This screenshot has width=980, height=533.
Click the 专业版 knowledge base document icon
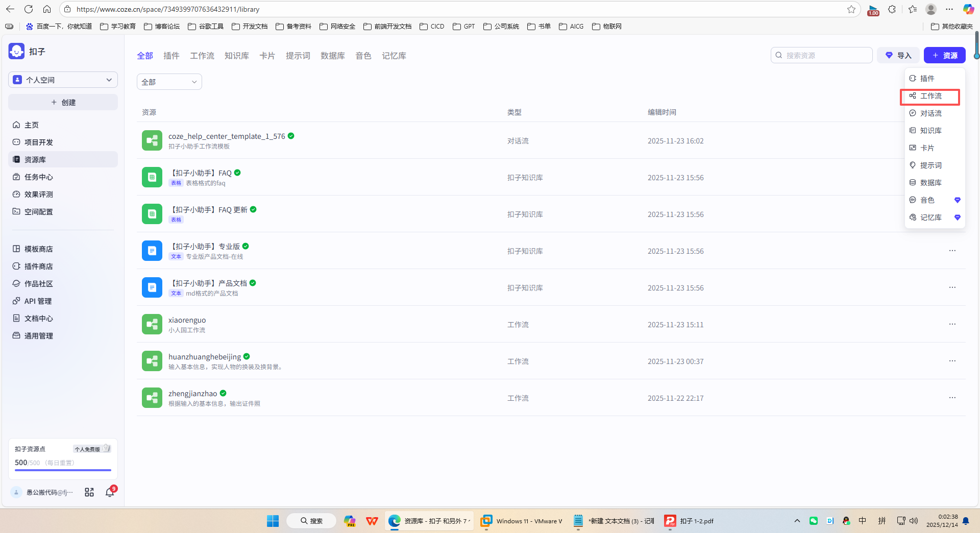[152, 251]
